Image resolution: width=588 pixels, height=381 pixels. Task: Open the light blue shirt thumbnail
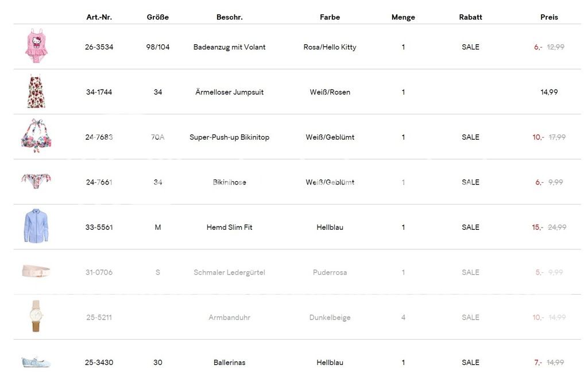coord(36,226)
